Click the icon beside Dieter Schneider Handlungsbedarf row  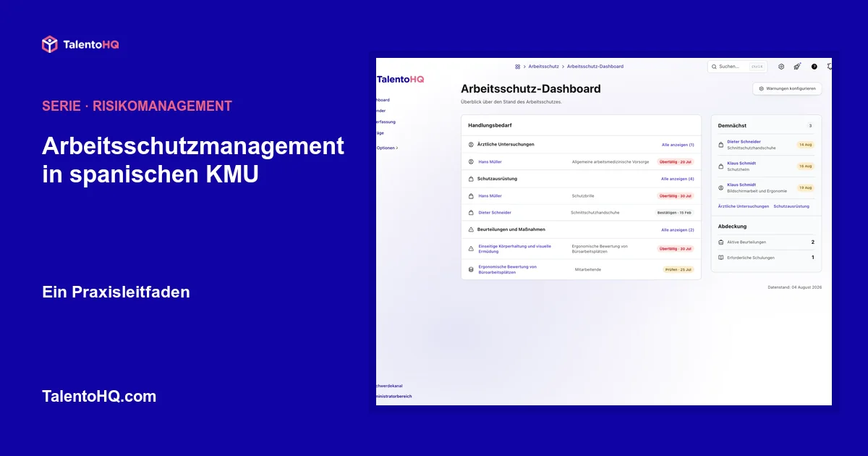tap(471, 213)
